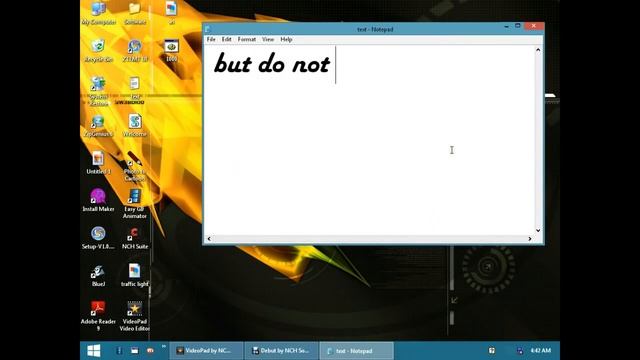Click the red pinned taskbar icon
The image size is (640, 360).
pyautogui.click(x=150, y=351)
